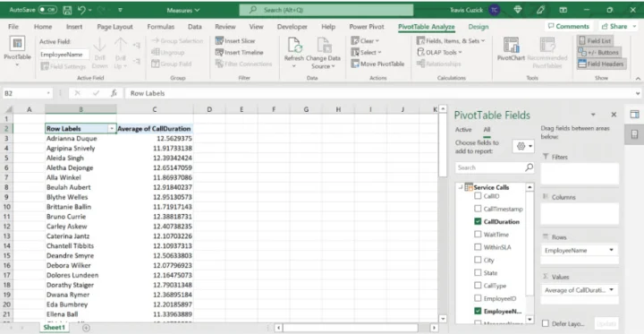
Task: Click Insert Timeline
Action: (x=239, y=52)
